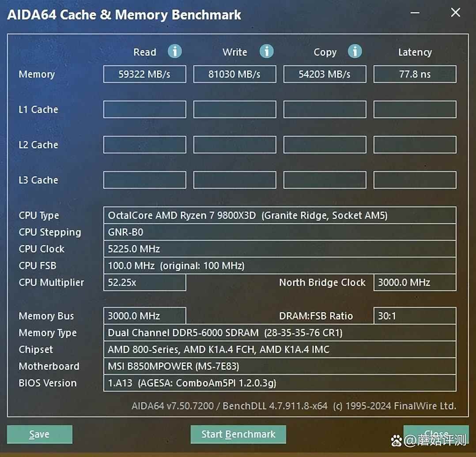Viewport: 476px width, 457px height.
Task: Click the Copy column header label
Action: [325, 52]
